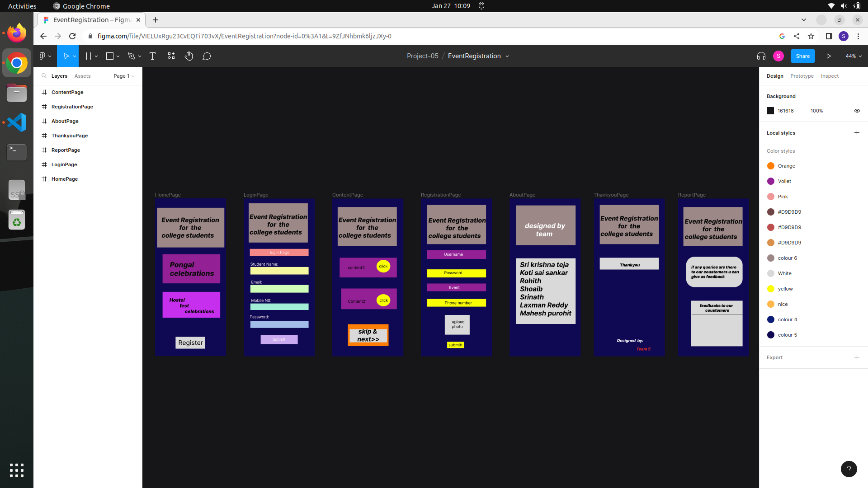868x488 pixels.
Task: Open Visual Studio Code from dock
Action: (x=17, y=122)
